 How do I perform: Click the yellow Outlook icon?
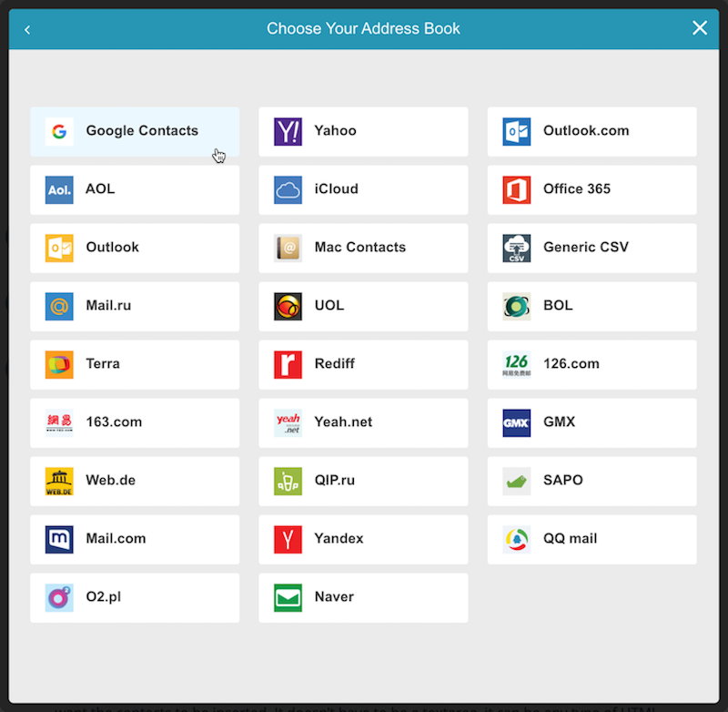click(59, 248)
